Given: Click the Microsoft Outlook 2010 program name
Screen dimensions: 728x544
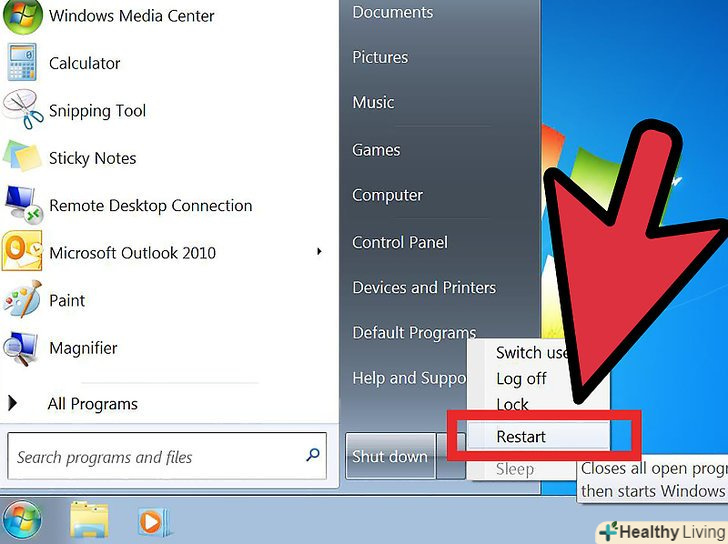Looking at the screenshot, I should tap(132, 253).
